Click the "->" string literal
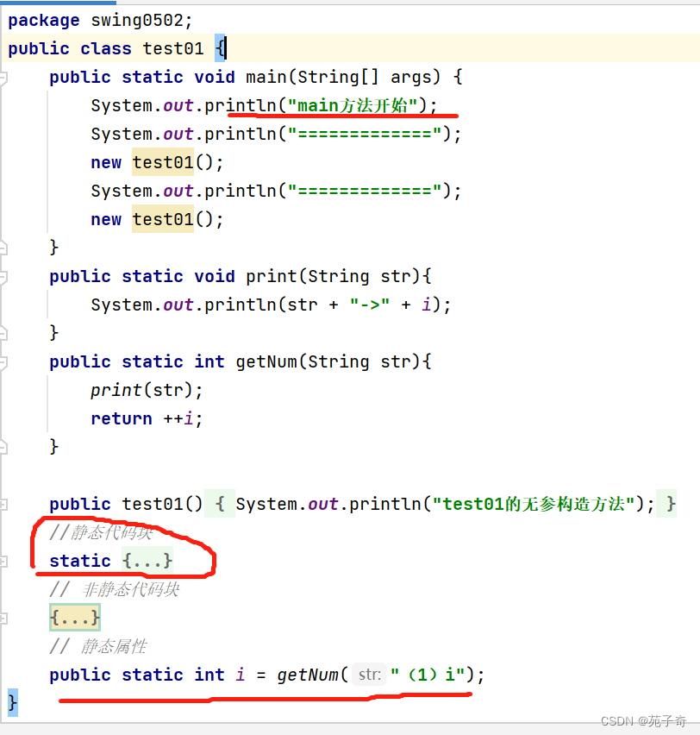The height and width of the screenshot is (735, 700). click(x=370, y=305)
